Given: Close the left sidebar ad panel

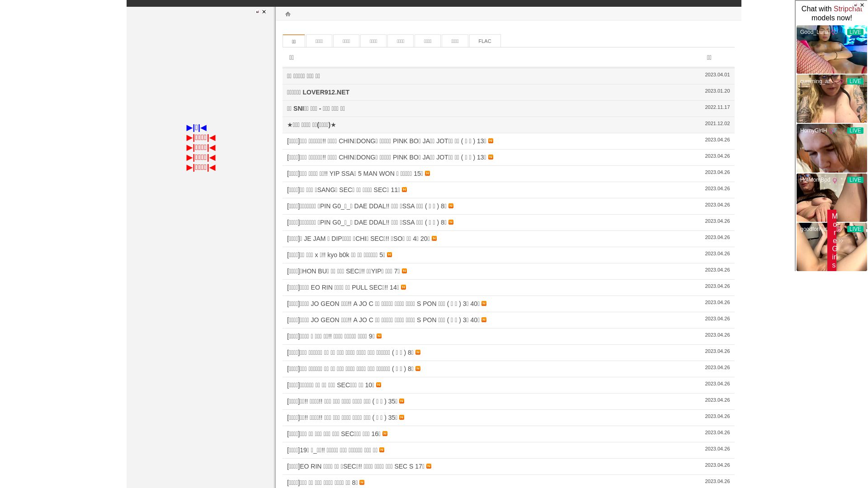Looking at the screenshot, I should coord(264,12).
